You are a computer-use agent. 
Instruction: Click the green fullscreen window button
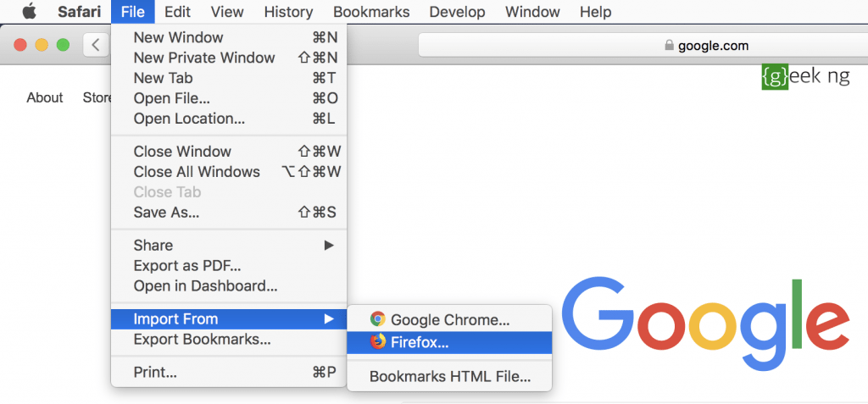coord(63,45)
